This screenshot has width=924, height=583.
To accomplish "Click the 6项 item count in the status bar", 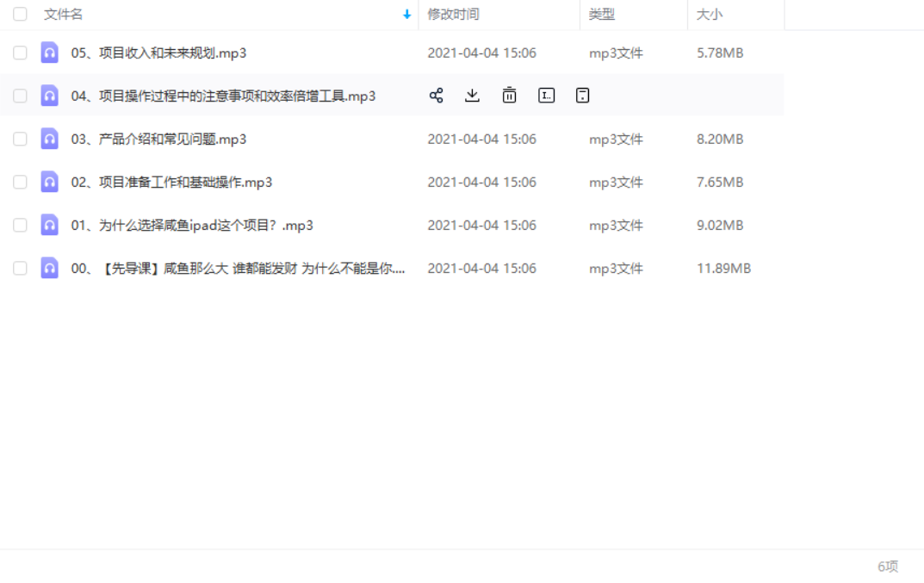I will pyautogui.click(x=888, y=567).
